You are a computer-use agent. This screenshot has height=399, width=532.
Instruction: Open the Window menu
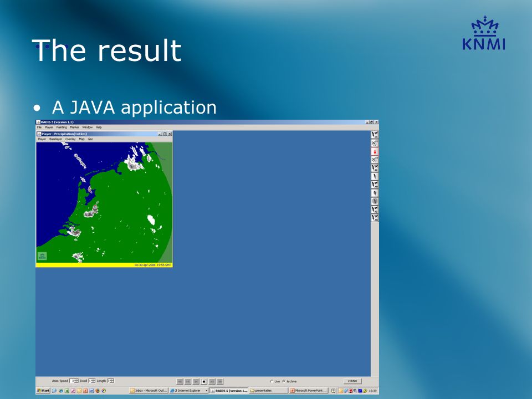pos(87,127)
